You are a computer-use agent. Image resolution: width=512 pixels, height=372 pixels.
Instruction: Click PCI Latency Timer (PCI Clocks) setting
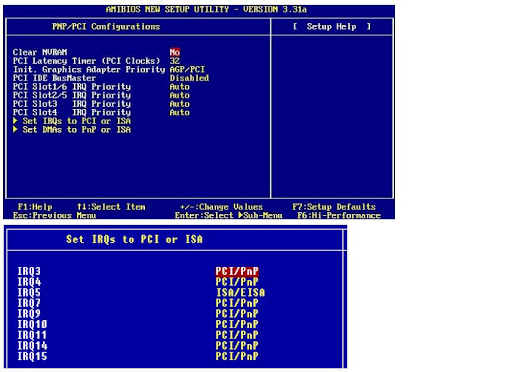point(86,61)
